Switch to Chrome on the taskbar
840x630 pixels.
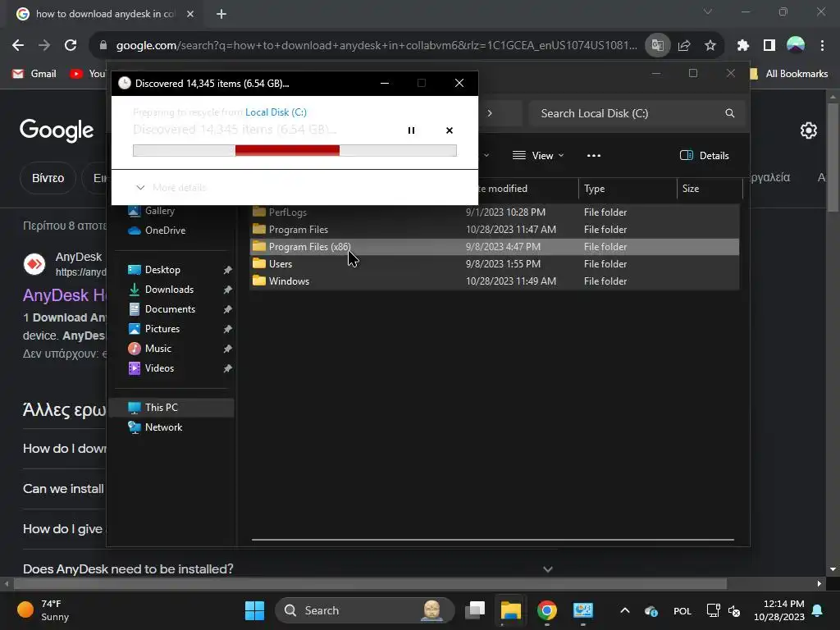(546, 610)
